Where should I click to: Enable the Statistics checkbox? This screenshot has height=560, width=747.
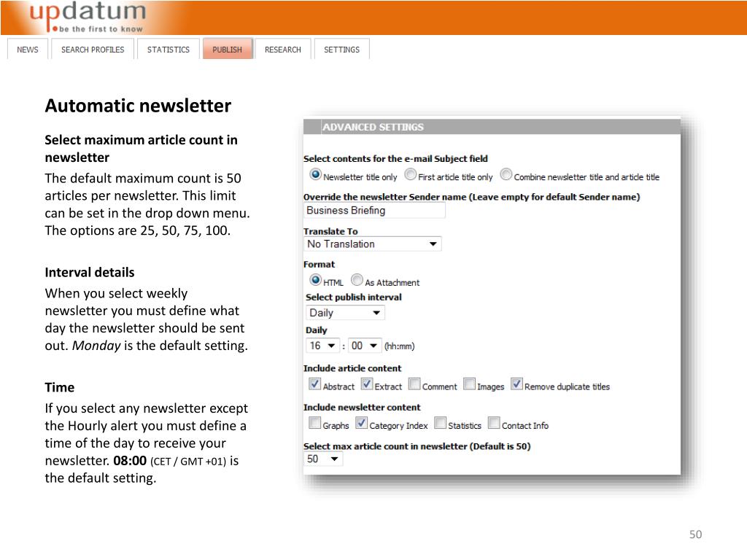point(440,423)
